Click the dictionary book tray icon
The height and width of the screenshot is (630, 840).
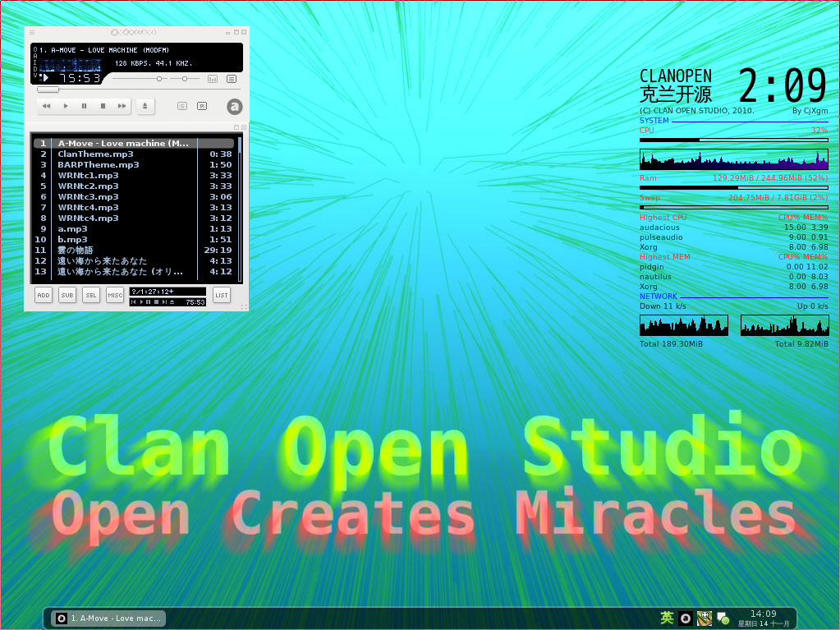point(704,619)
